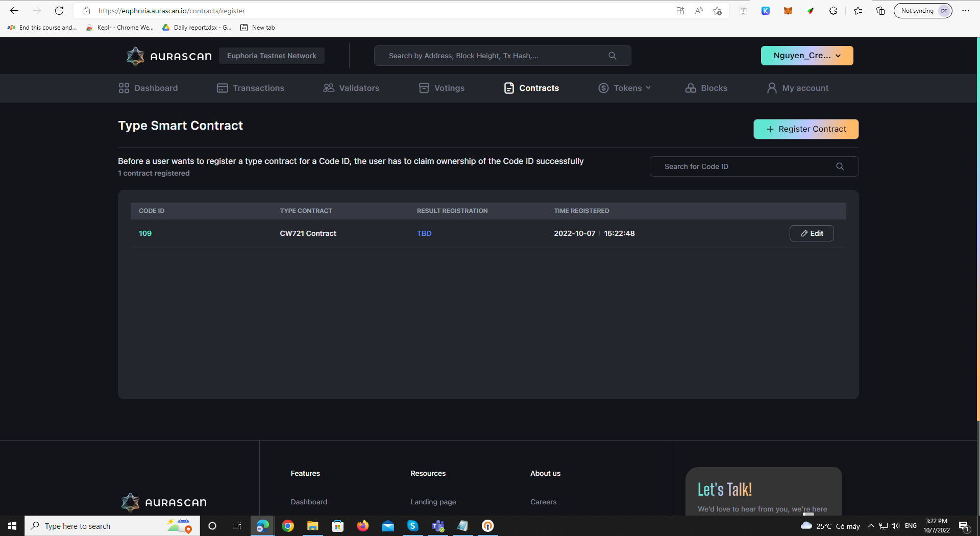Click the magnifier icon in the main search bar
The height and width of the screenshot is (536, 980).
click(x=612, y=56)
